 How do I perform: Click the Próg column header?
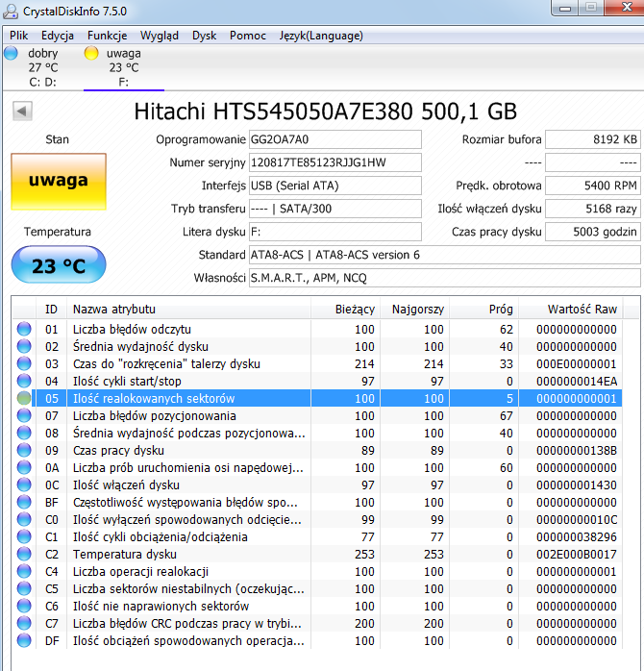click(x=484, y=310)
